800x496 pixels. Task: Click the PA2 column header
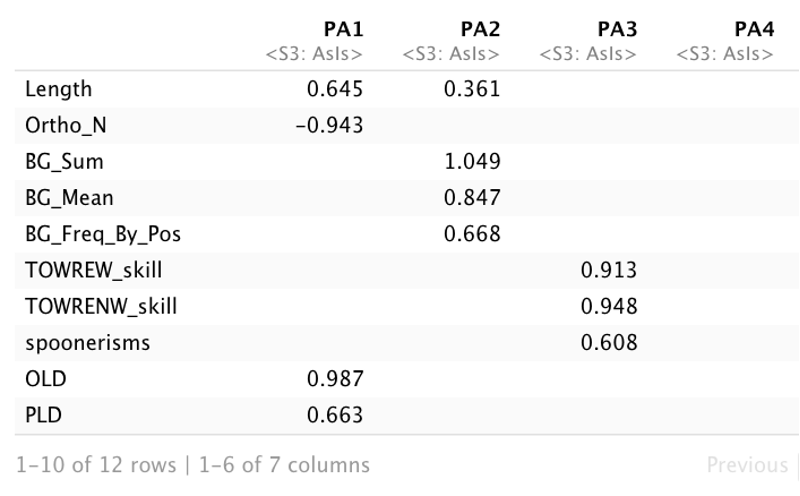480,30
